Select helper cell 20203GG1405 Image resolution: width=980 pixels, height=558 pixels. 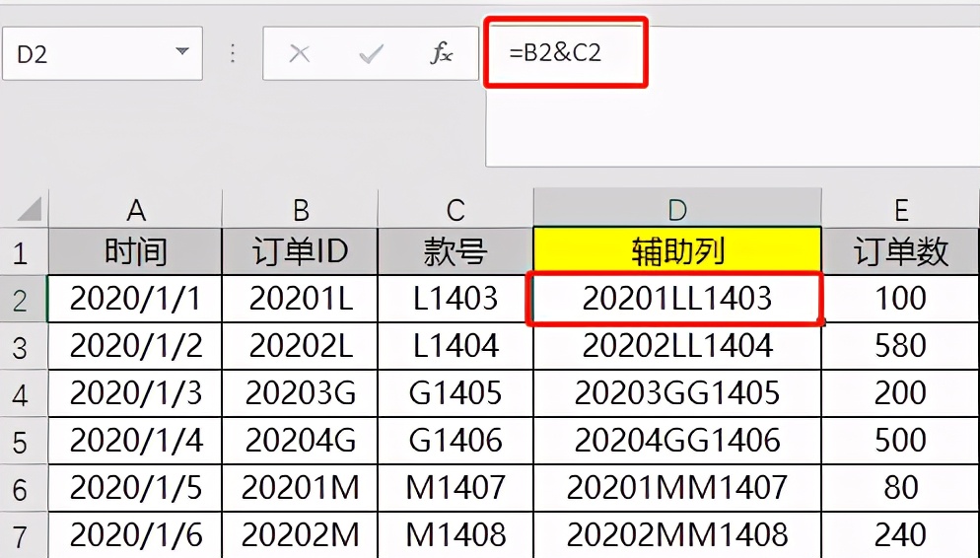coord(677,393)
